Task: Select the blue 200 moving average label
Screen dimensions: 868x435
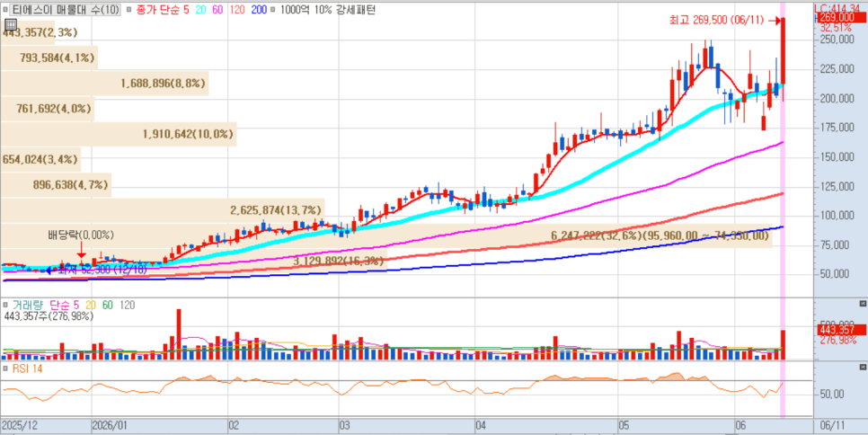Action: click(x=258, y=10)
